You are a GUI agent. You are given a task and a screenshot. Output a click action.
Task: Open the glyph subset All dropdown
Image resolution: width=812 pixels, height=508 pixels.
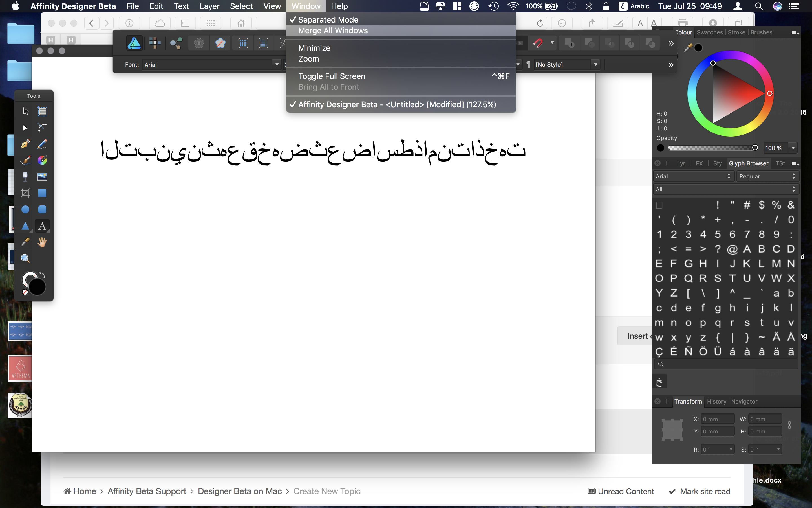click(x=726, y=189)
